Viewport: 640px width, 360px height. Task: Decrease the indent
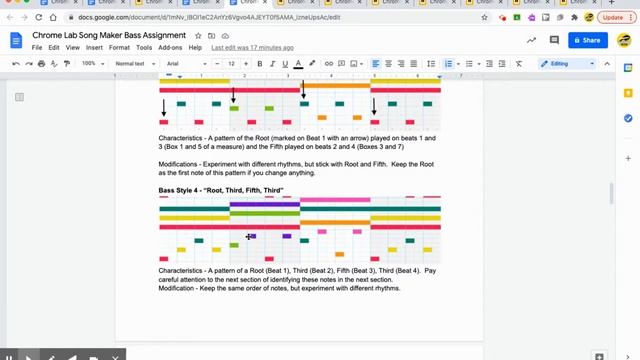[489, 64]
